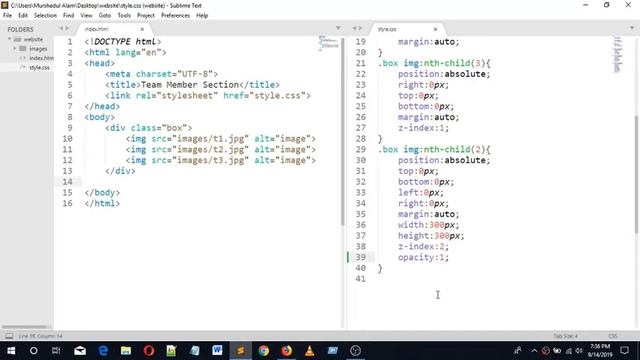Viewport: 640px width, 360px height.
Task: Open the notification action center
Action: [624, 351]
